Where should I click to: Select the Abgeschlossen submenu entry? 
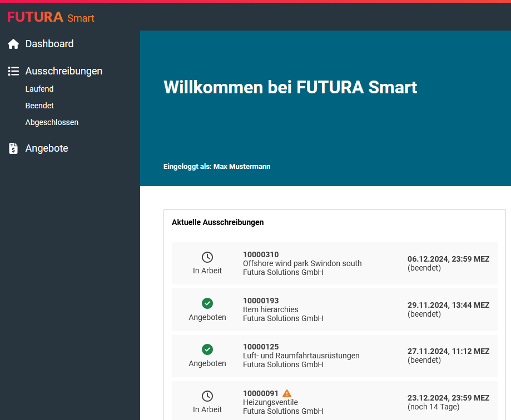click(52, 122)
